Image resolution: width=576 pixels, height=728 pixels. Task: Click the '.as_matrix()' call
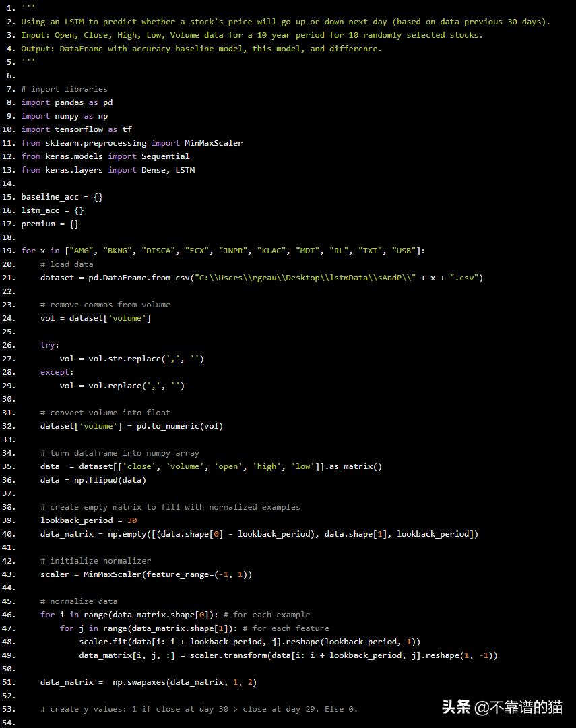click(353, 466)
